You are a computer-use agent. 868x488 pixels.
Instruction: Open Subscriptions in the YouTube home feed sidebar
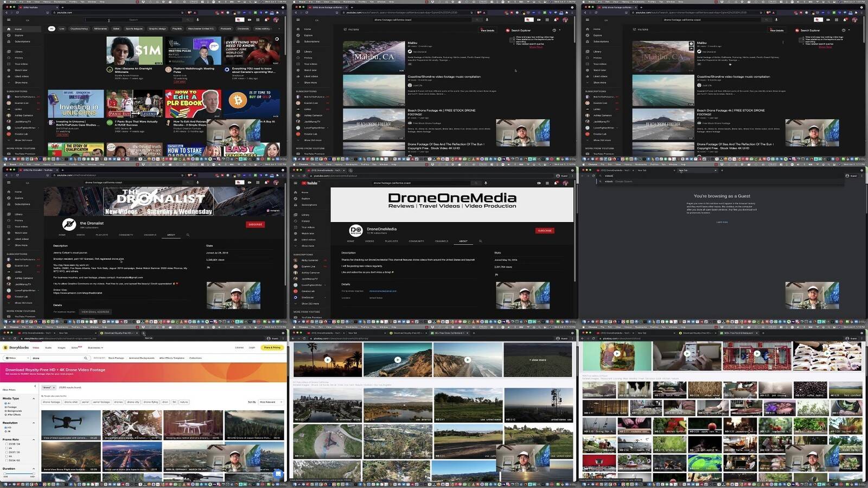[18, 41]
